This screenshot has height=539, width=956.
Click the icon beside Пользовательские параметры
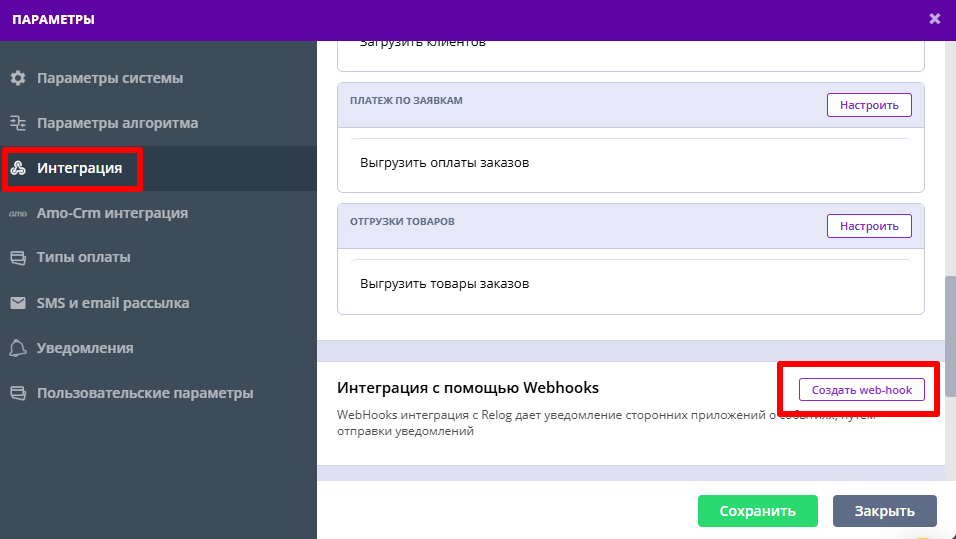pyautogui.click(x=17, y=393)
